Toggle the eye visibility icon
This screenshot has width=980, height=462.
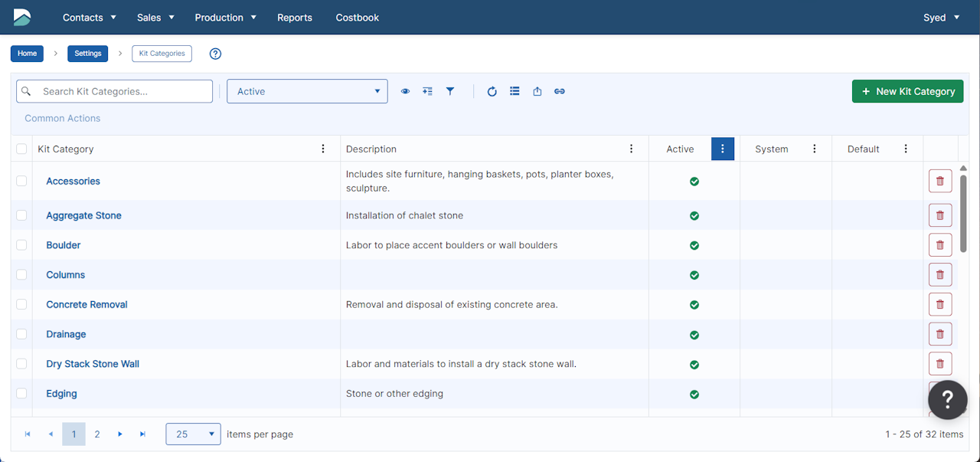click(x=405, y=91)
